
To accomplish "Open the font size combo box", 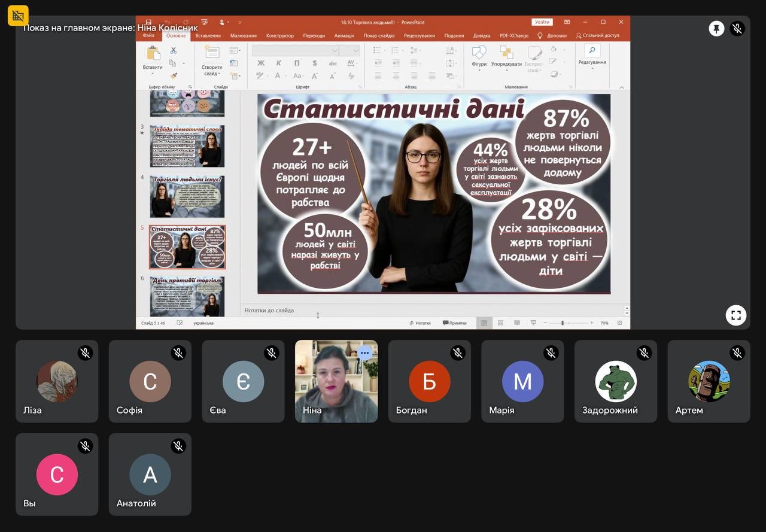I will click(x=349, y=50).
